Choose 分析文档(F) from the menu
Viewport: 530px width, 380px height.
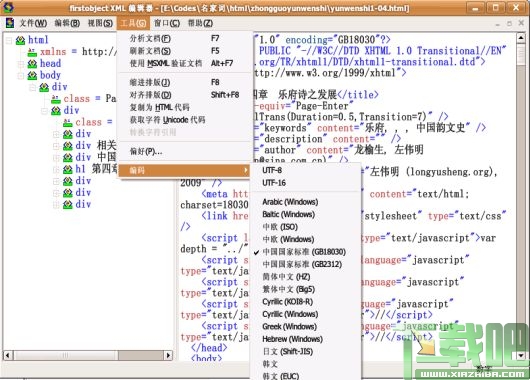click(185, 39)
